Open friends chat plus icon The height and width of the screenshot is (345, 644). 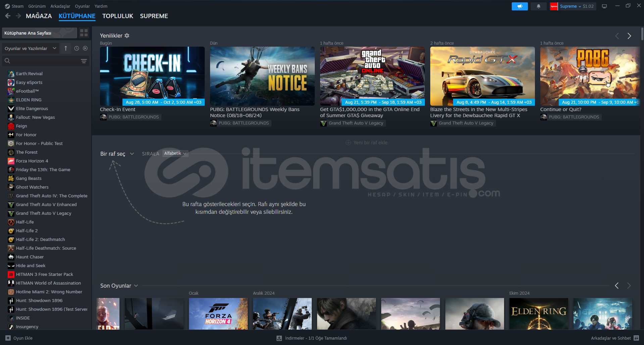(637, 338)
